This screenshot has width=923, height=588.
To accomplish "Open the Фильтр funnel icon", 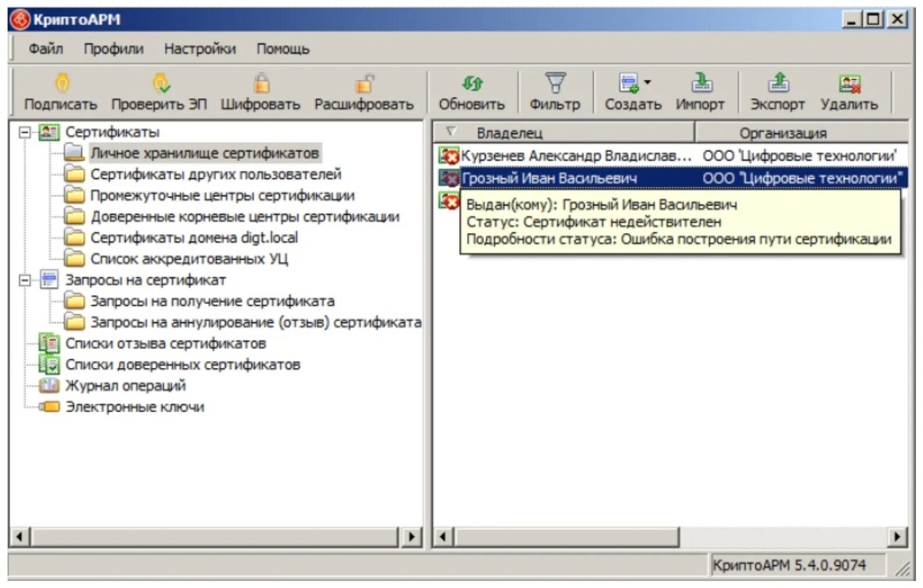I will click(x=555, y=83).
